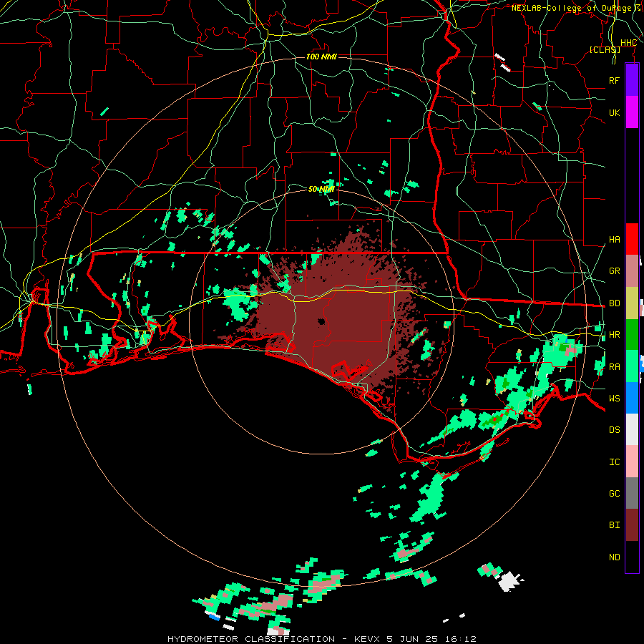Click the purple RF color swatch in legend
The width and height of the screenshot is (644, 644).
pos(632,80)
